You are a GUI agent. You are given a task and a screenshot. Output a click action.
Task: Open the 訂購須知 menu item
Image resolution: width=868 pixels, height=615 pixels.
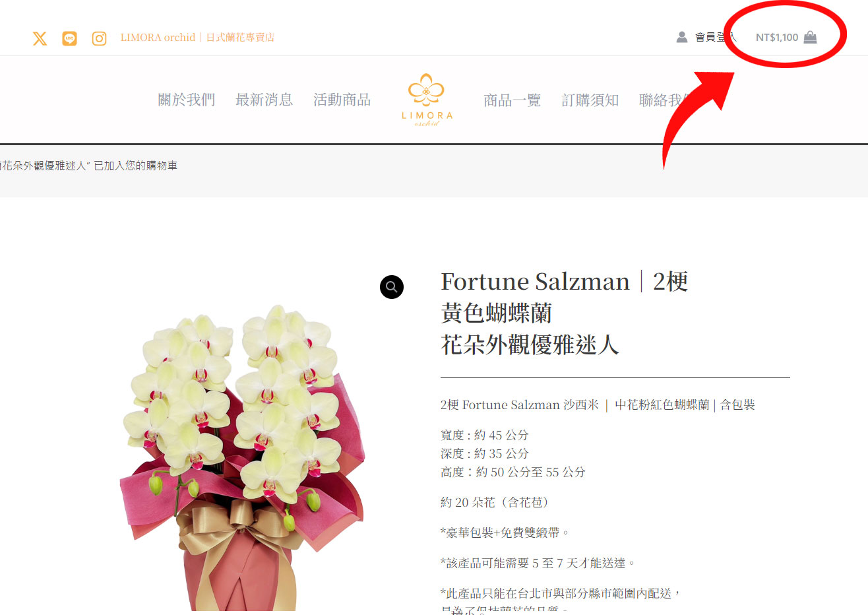pos(590,100)
